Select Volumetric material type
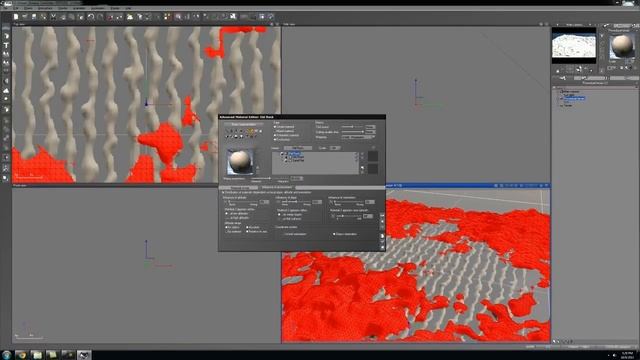The width and height of the screenshot is (640, 360). 287,135
